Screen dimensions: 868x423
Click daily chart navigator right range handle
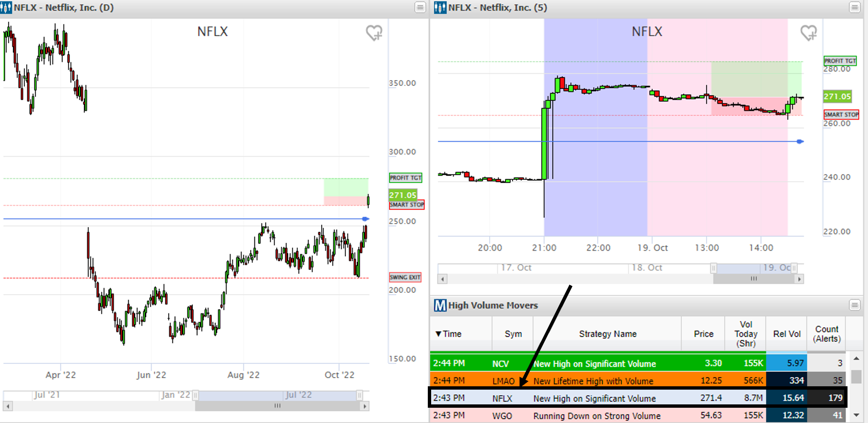360,395
